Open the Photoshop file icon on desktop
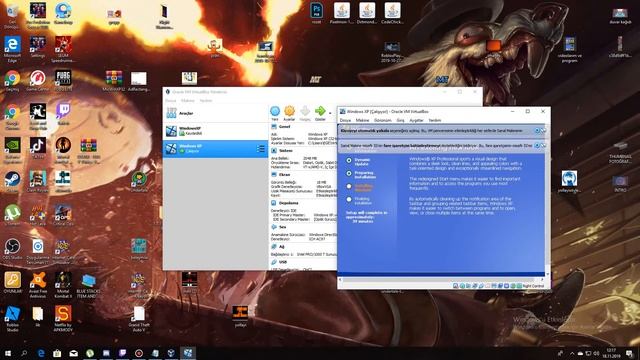The image size is (640, 360). 316,13
